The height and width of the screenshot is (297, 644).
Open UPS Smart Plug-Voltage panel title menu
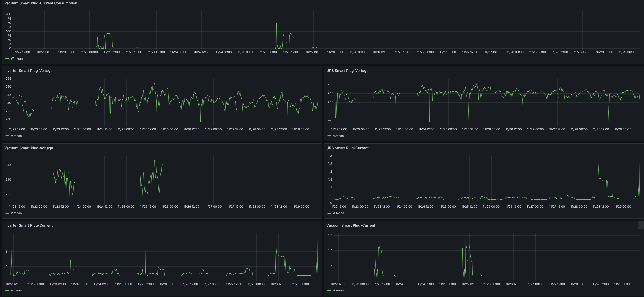click(347, 71)
